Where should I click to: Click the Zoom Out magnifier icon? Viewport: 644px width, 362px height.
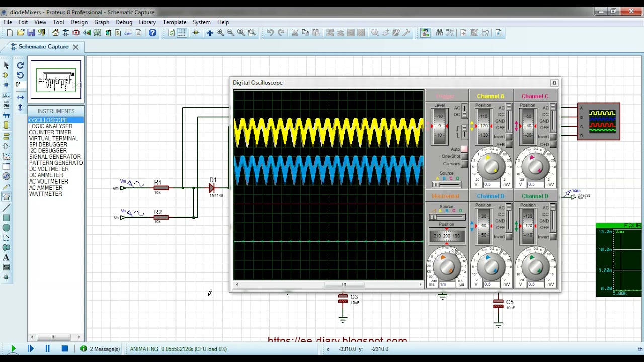[x=230, y=33]
